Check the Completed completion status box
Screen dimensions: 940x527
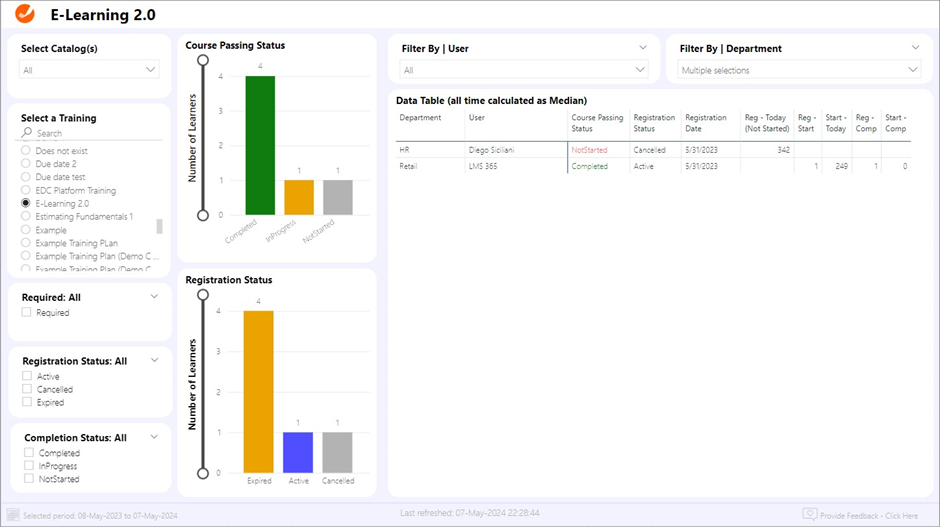click(30, 453)
